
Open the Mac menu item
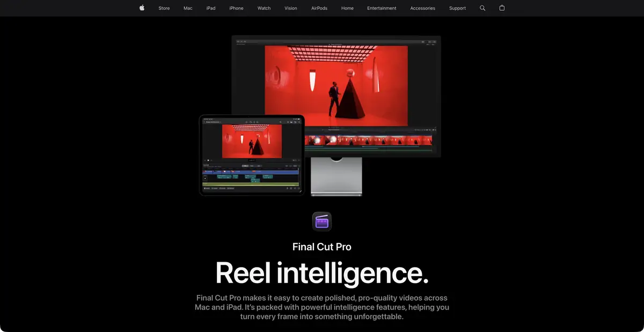click(x=188, y=8)
